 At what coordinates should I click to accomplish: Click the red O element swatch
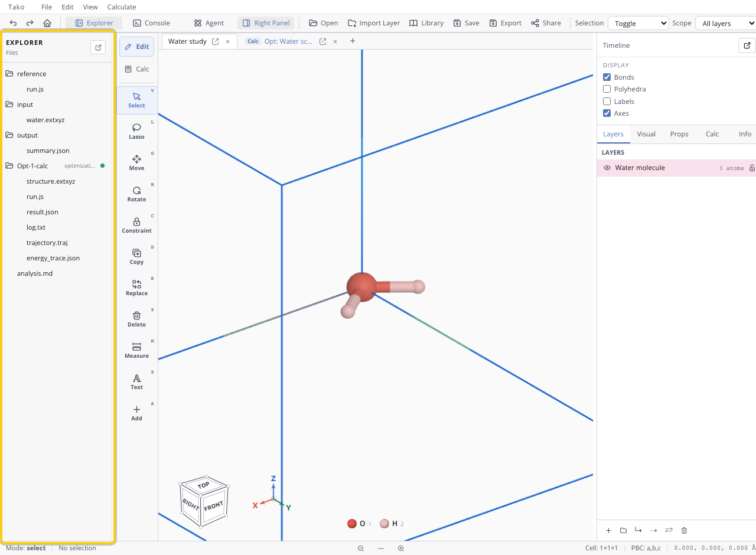(352, 524)
